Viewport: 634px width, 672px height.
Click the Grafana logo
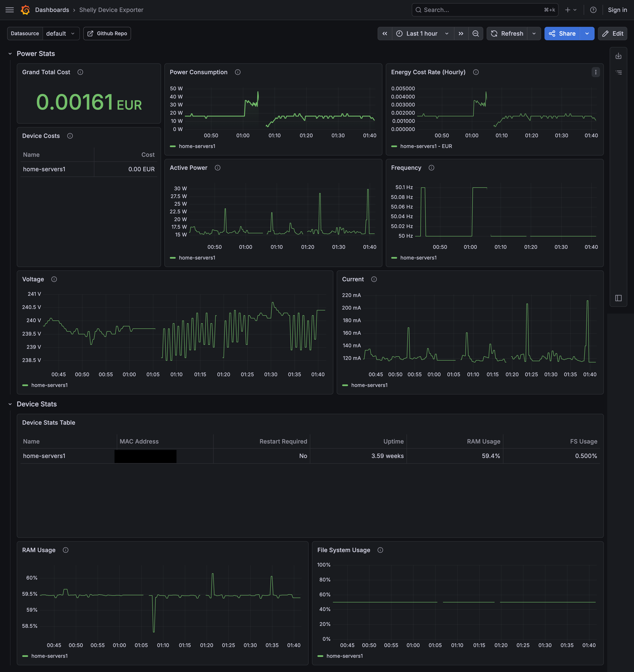point(25,10)
